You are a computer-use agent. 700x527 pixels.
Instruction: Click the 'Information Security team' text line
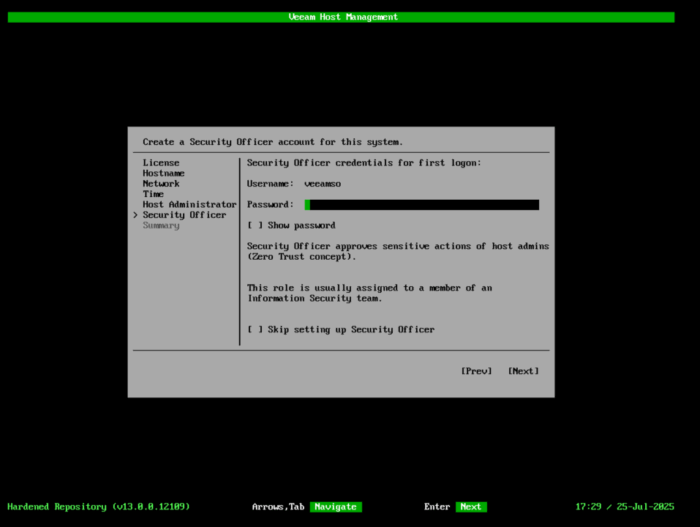coord(315,298)
